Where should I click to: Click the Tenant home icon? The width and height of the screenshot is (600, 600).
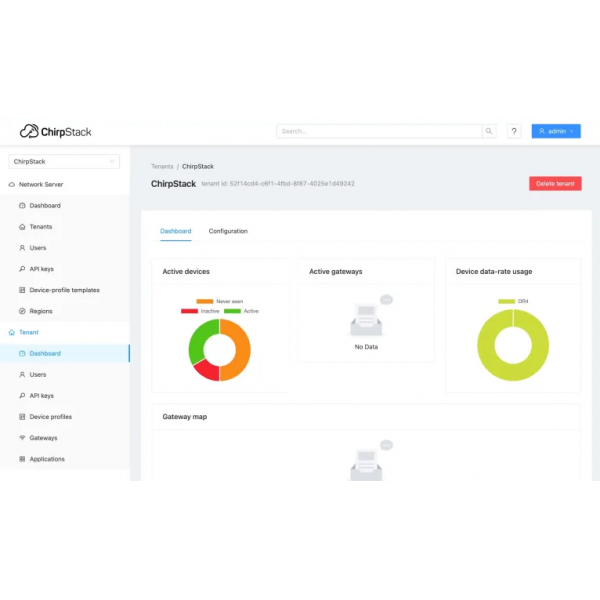(x=12, y=332)
